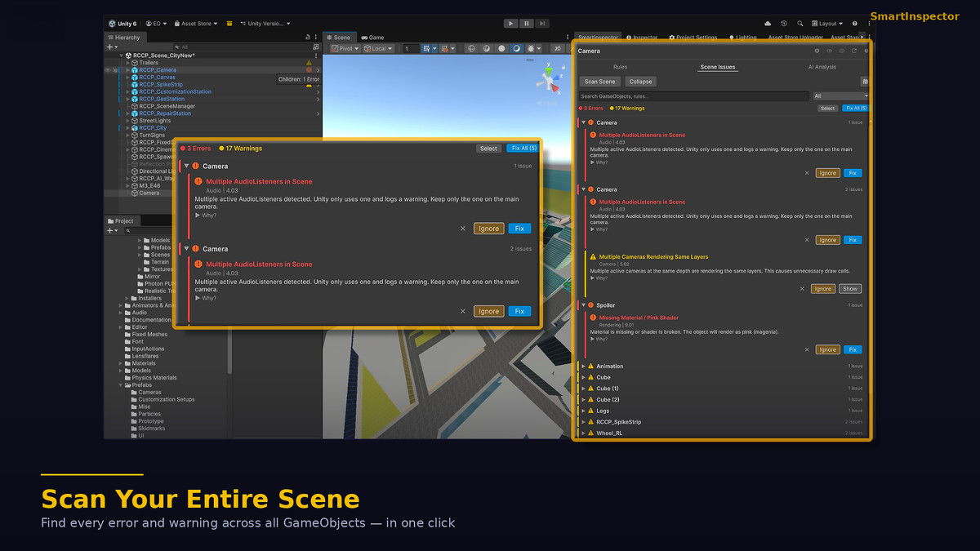Open the Local handle rotation dropdown
Screen dimensions: 980x551
click(x=379, y=48)
